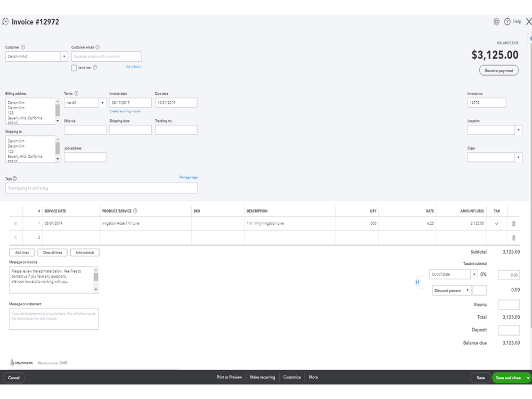Click the Shipping amount input field
Image resolution: width=532 pixels, height=399 pixels.
point(509,305)
